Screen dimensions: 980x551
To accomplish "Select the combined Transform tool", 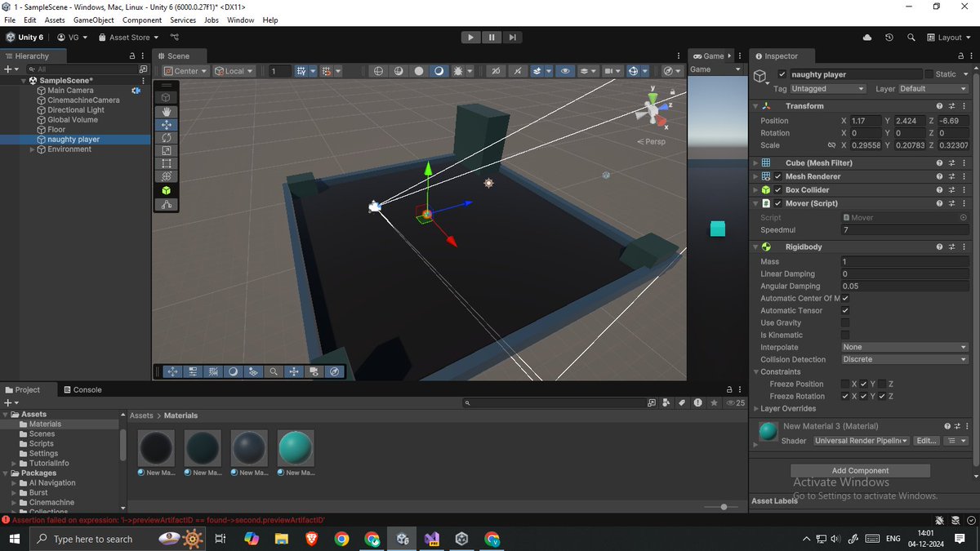I will (167, 176).
